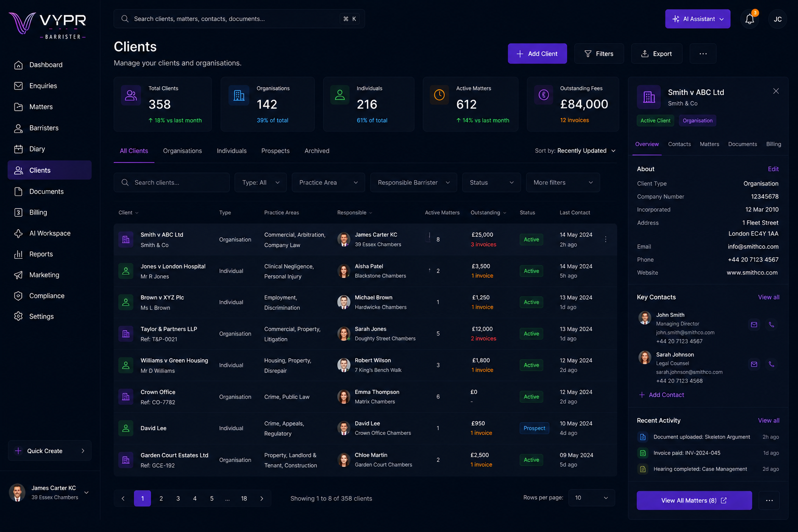Click the Add Client button
Screen dimensions: 798x532
(x=537, y=54)
